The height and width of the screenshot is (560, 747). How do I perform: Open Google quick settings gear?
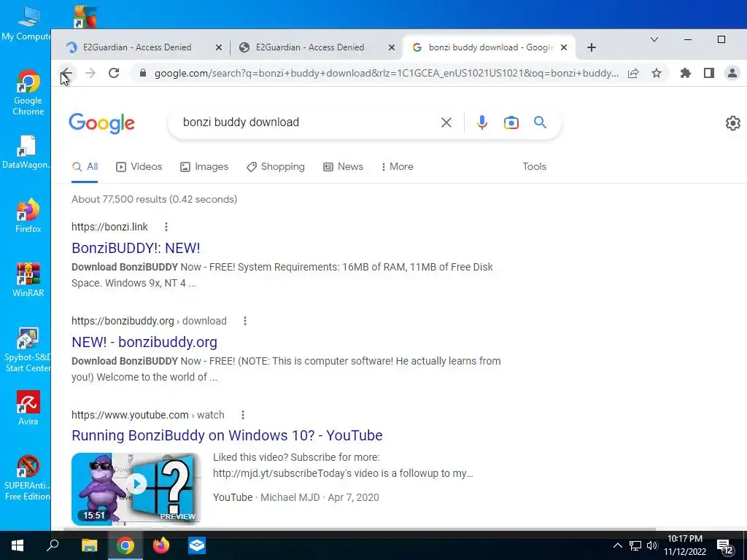tap(732, 122)
